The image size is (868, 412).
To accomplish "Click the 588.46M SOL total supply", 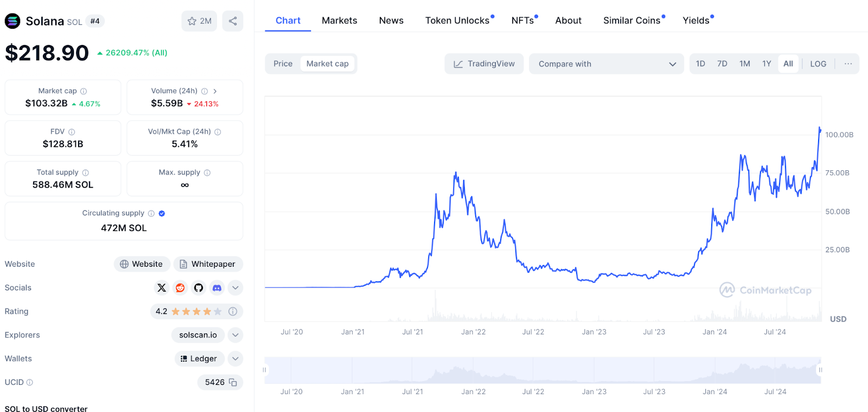I will pos(63,184).
